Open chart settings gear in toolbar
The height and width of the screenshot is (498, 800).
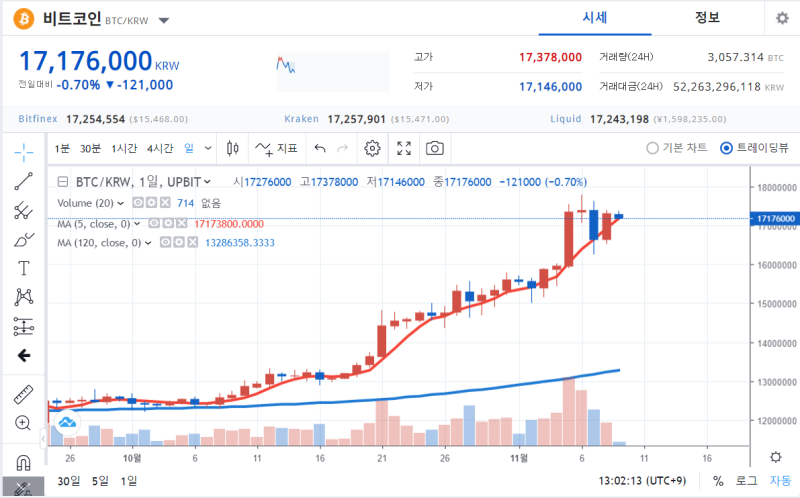pyautogui.click(x=372, y=148)
